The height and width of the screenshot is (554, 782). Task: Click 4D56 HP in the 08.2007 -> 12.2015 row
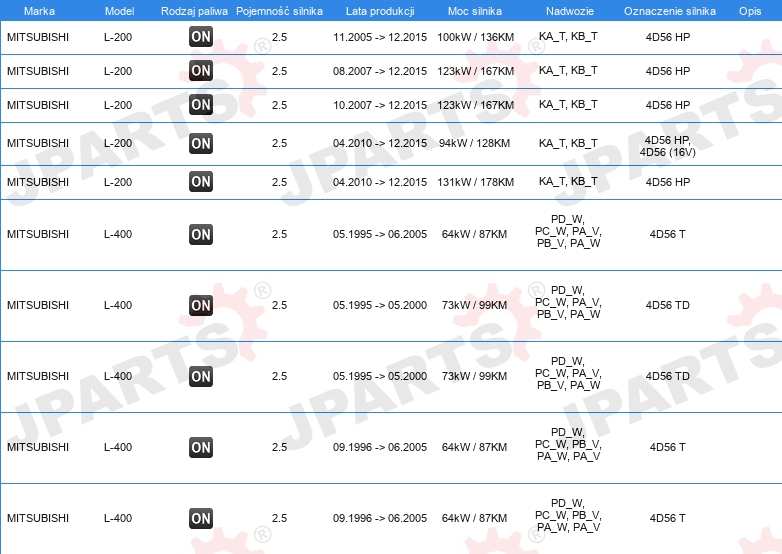tap(667, 71)
